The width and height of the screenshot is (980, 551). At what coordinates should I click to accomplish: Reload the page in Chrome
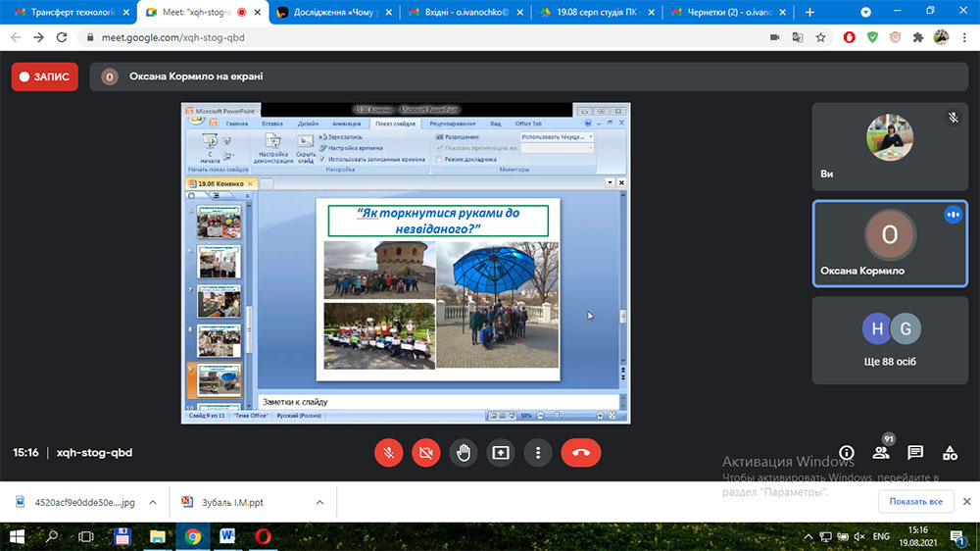[61, 37]
